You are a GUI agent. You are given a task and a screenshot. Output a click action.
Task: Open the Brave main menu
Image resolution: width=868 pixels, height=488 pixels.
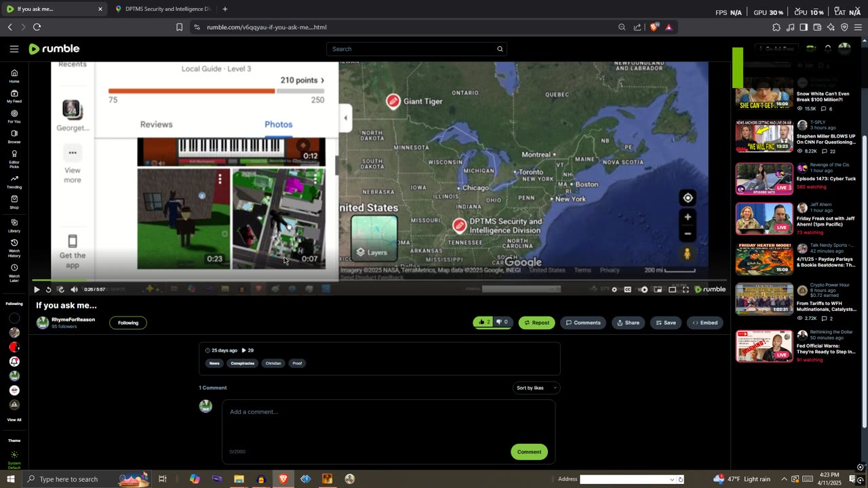858,27
